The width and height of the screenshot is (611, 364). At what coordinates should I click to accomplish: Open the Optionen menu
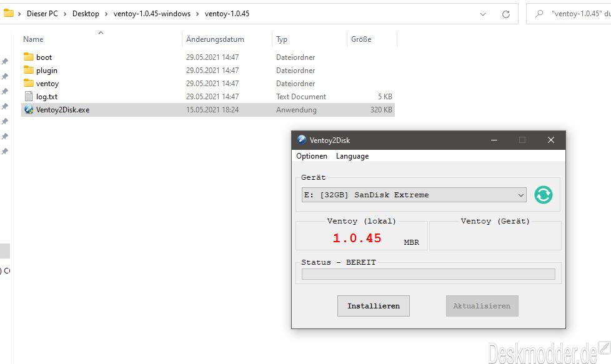(x=312, y=156)
